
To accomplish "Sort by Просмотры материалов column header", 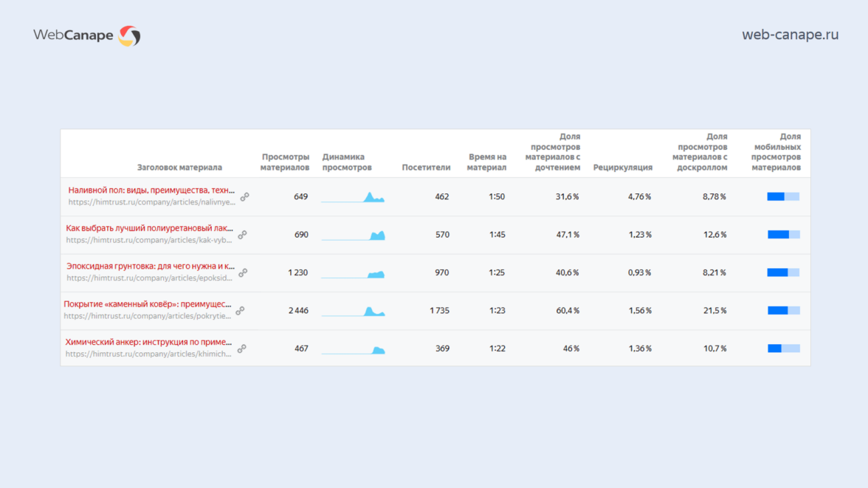I will point(285,162).
